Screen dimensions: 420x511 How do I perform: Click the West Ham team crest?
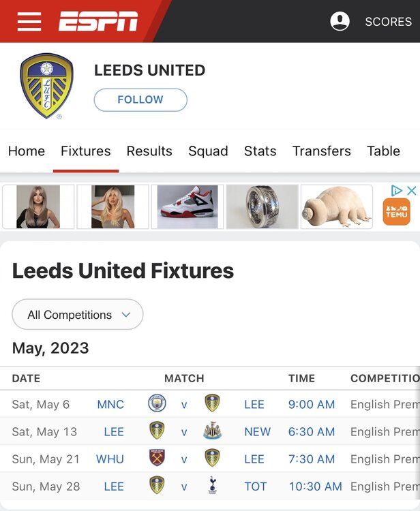[157, 459]
